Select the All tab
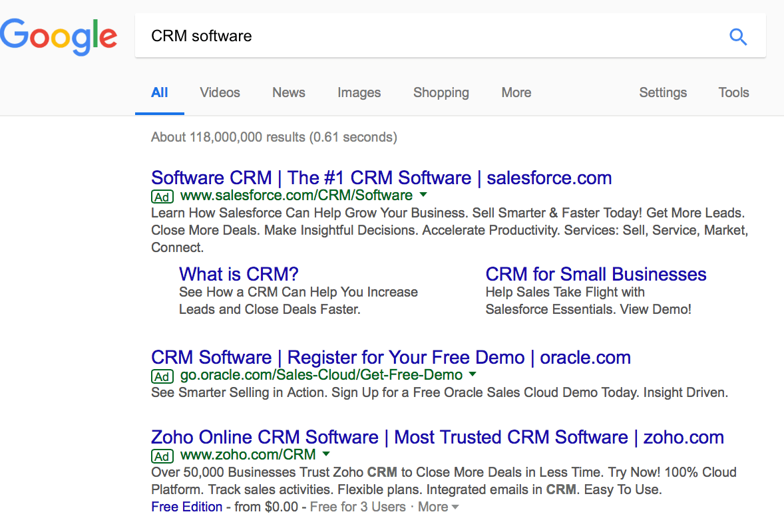The height and width of the screenshot is (532, 784). pos(160,92)
